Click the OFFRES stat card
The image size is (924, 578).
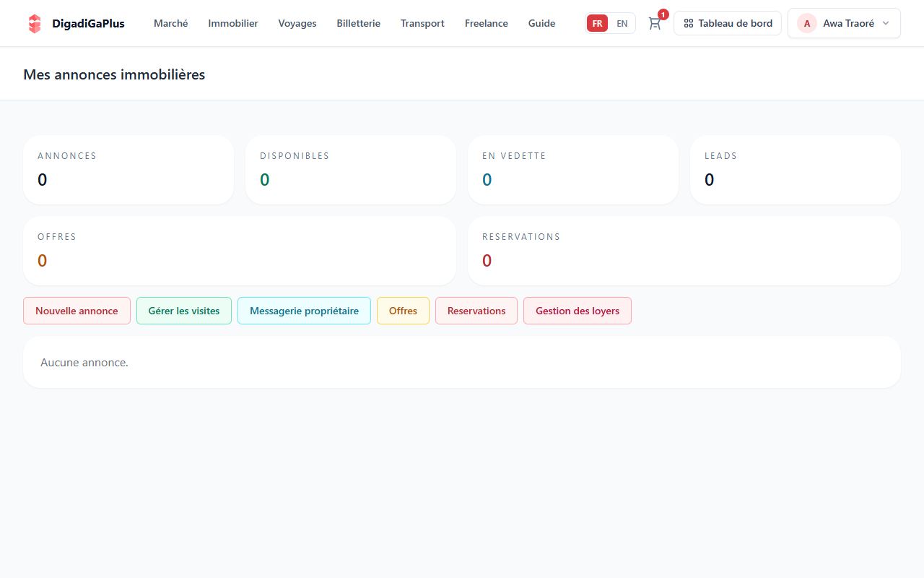click(x=240, y=251)
